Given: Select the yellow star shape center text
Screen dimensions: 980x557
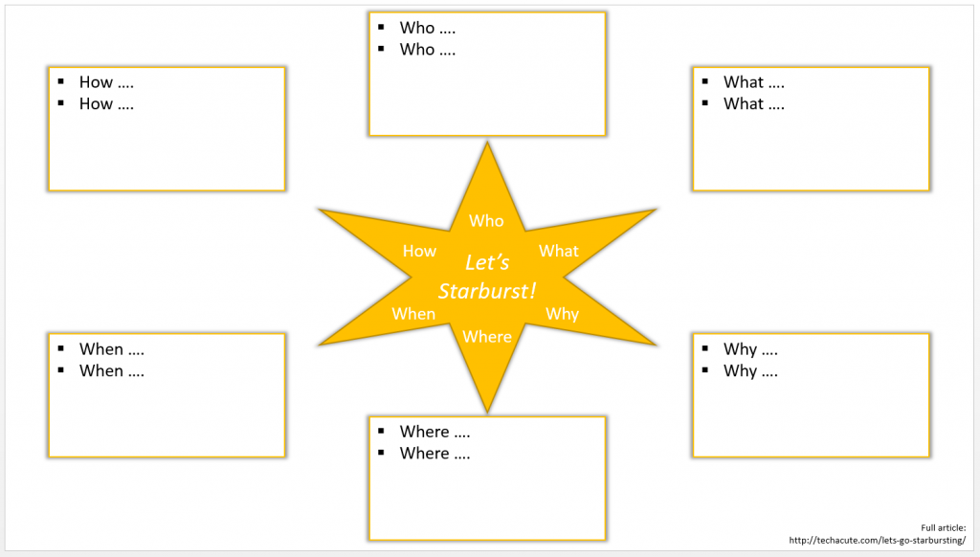Looking at the screenshot, I should pos(486,277).
